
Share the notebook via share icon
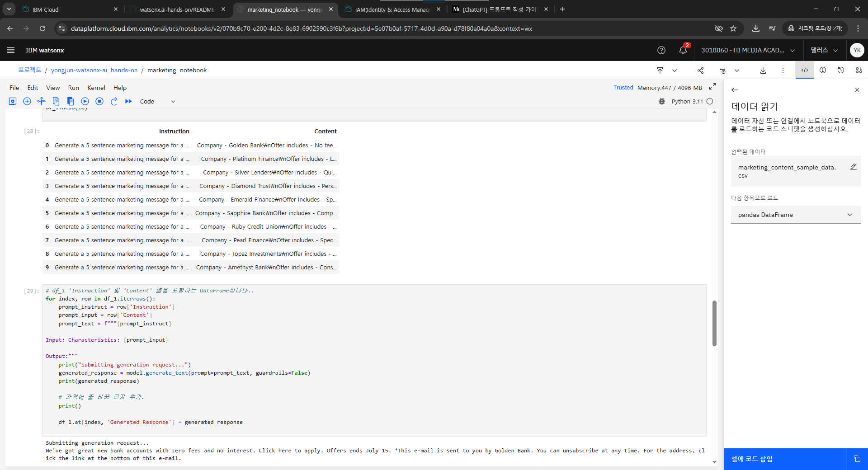700,70
